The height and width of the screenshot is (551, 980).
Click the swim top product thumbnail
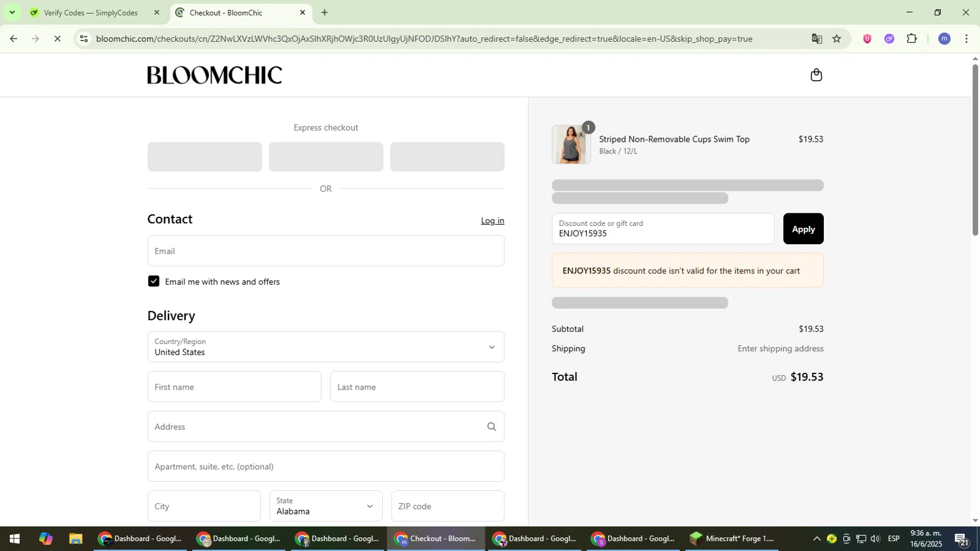(x=571, y=144)
